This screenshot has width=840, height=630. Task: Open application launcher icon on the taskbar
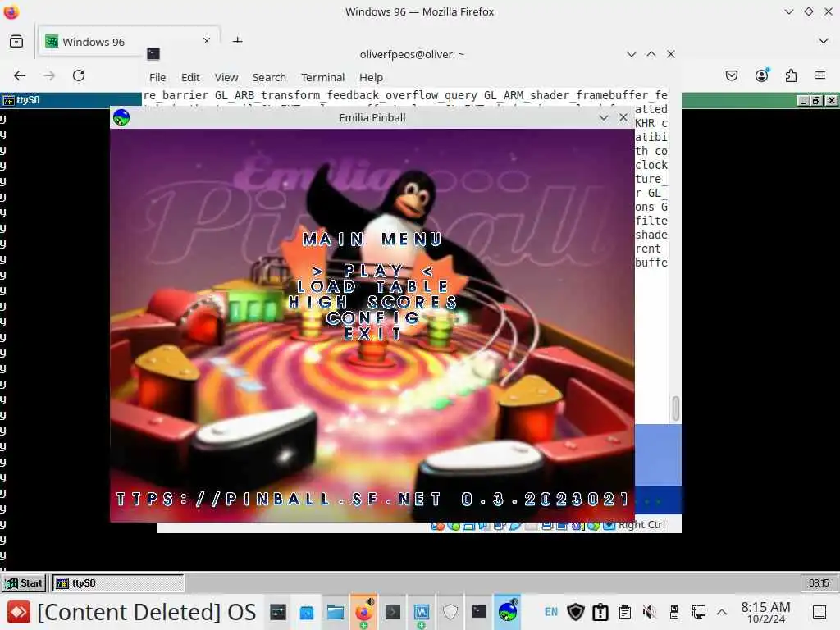pyautogui.click(x=19, y=612)
